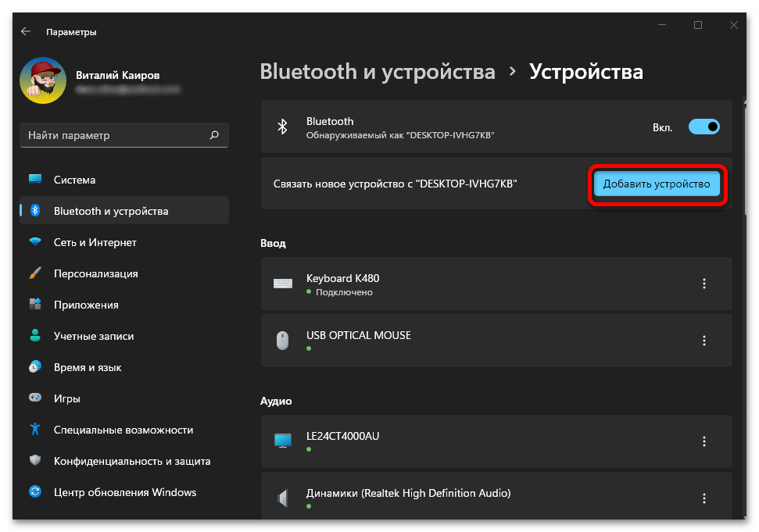Open Система section label
Viewport: 759px width, 532px height.
coord(74,180)
